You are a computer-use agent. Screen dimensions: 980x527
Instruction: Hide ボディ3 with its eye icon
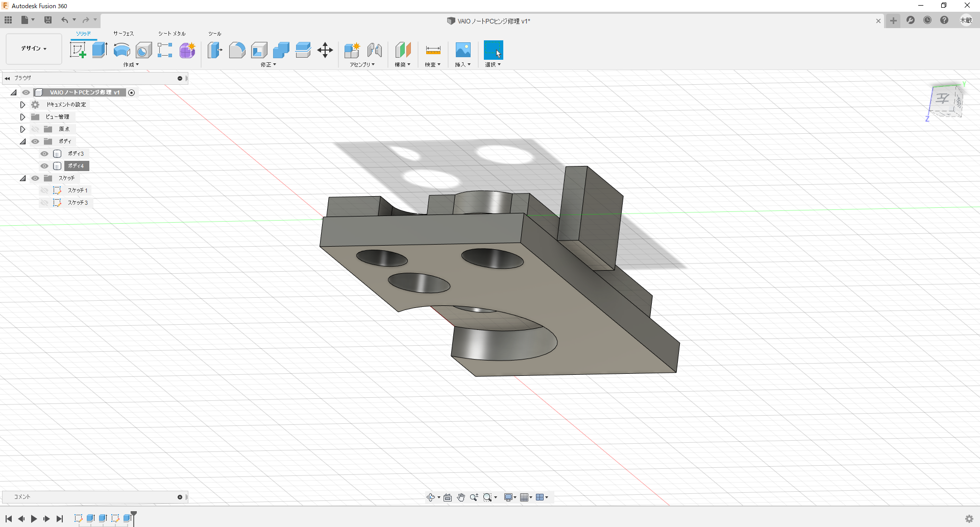[x=44, y=154]
